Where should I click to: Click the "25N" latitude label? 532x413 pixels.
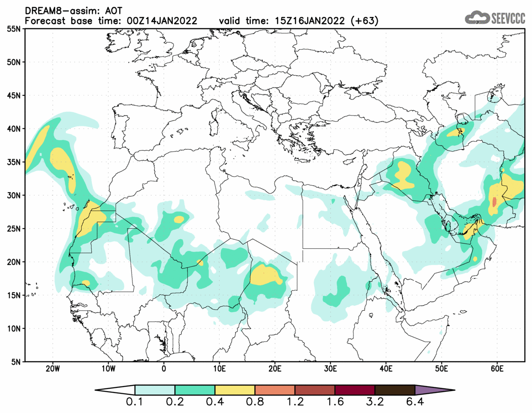point(14,229)
